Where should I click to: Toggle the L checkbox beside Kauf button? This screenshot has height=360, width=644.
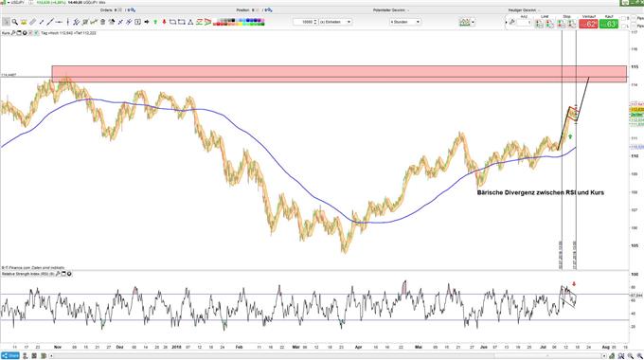(624, 26)
